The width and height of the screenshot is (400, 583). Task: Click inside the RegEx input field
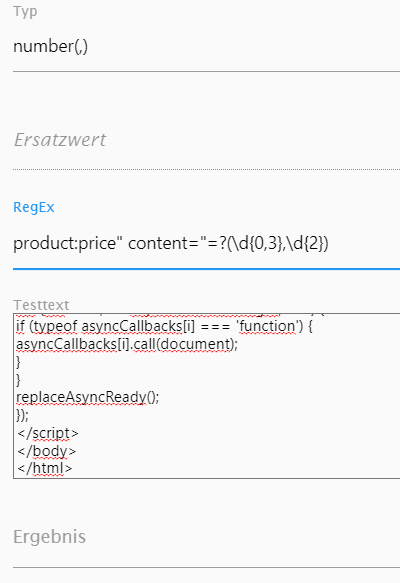206,244
